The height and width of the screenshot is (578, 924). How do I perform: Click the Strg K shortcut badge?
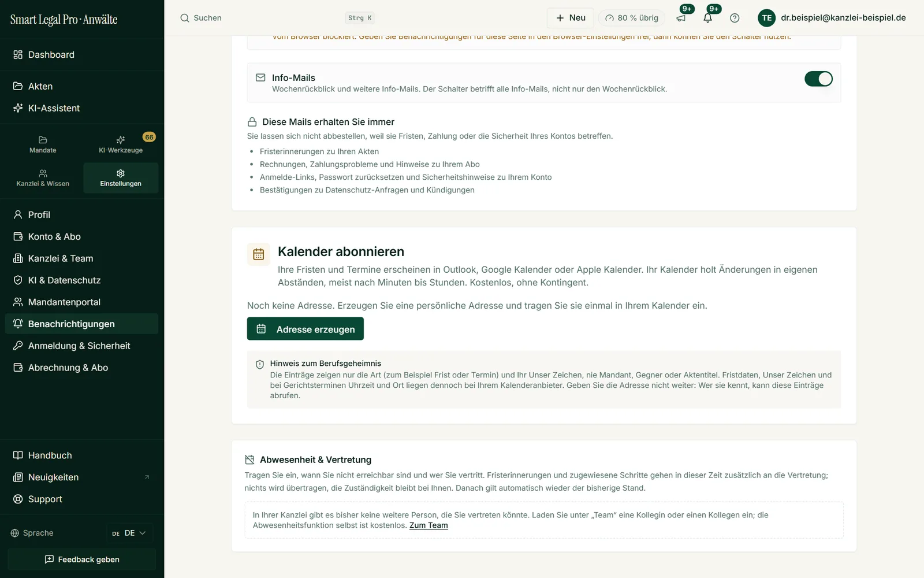[360, 18]
